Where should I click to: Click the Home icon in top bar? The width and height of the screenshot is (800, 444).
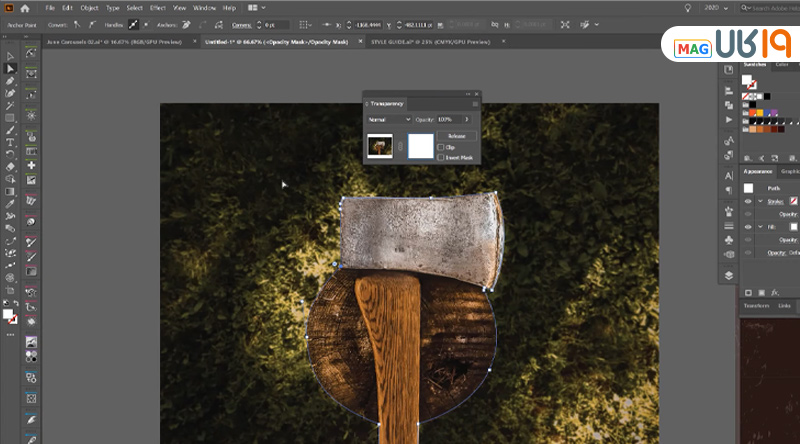(25, 8)
